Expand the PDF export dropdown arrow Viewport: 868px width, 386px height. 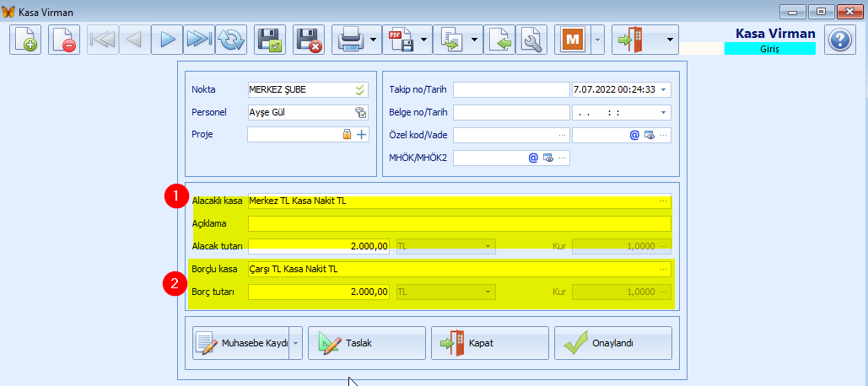[423, 40]
